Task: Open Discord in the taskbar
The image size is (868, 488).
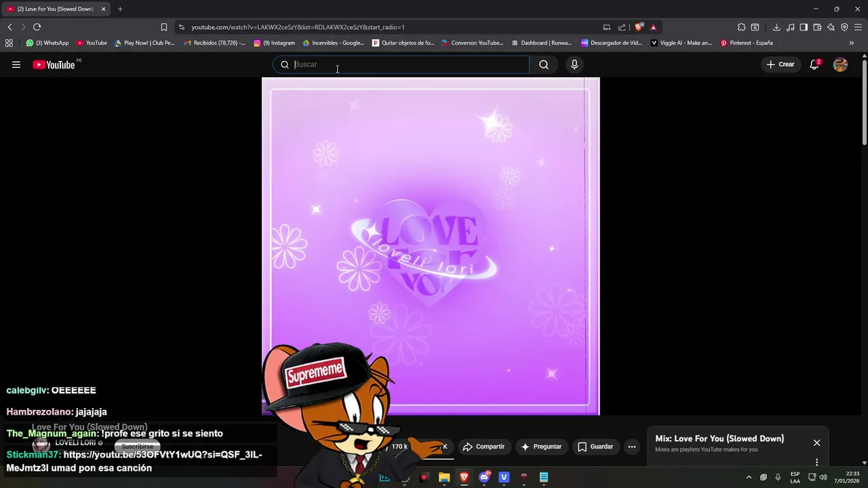Action: click(x=484, y=477)
